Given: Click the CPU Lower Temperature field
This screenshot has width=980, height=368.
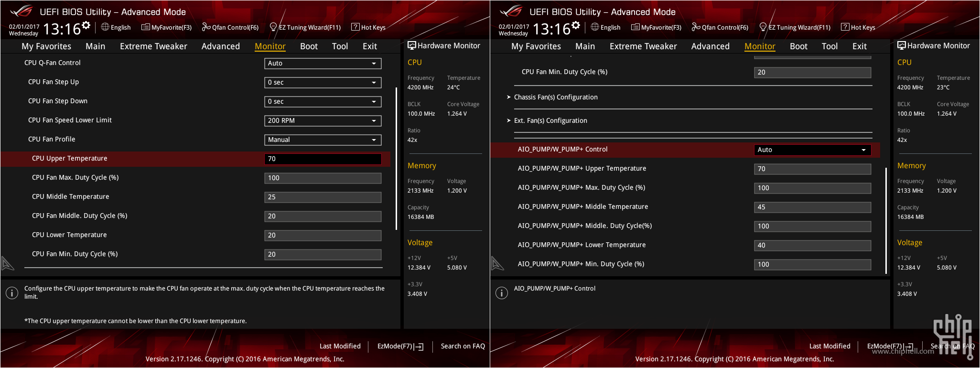Looking at the screenshot, I should 323,235.
